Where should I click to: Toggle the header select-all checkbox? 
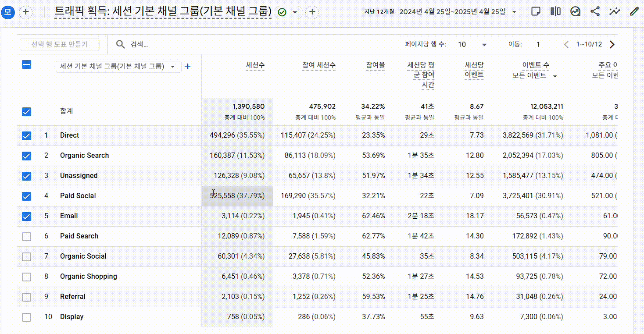(26, 65)
